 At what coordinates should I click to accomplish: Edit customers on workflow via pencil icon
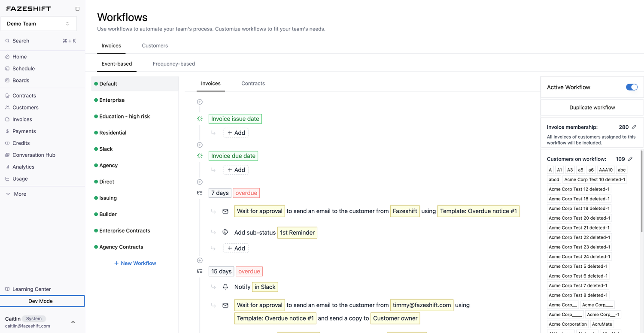pyautogui.click(x=630, y=159)
